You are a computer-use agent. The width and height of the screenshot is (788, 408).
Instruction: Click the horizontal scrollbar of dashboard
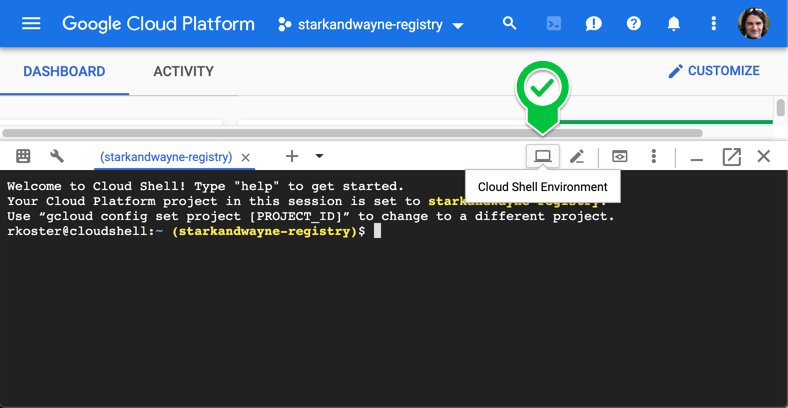coord(352,133)
